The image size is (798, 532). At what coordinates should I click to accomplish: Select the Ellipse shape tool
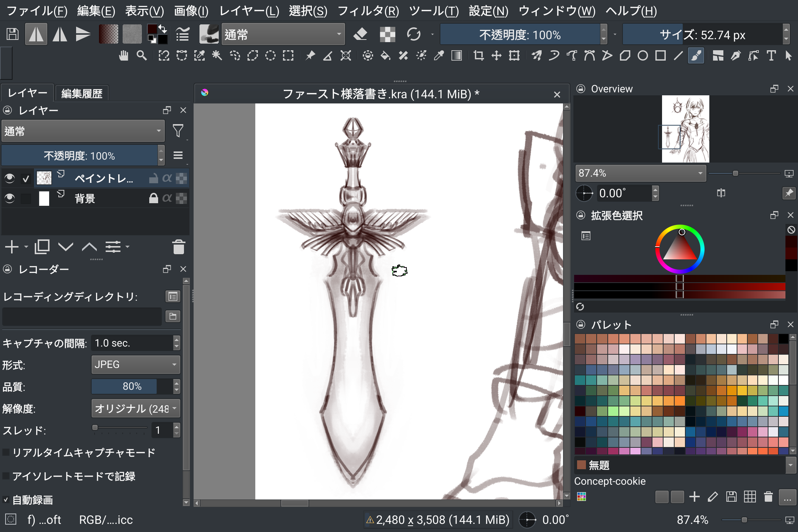click(643, 56)
